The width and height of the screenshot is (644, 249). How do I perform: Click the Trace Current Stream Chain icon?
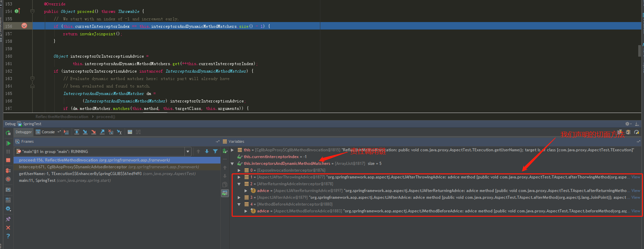click(x=138, y=132)
